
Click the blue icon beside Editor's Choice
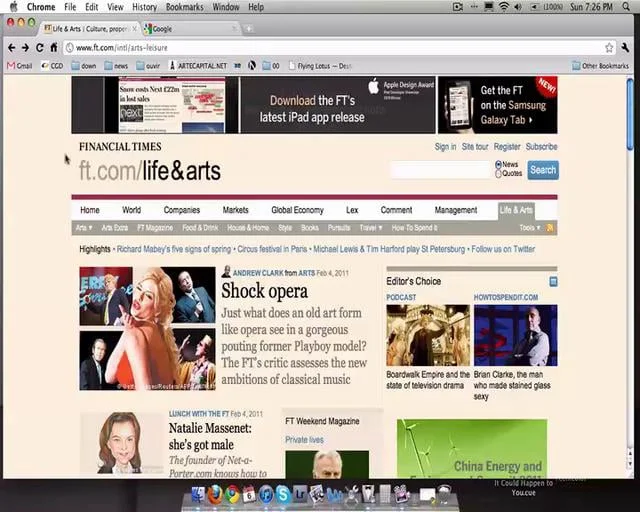click(x=553, y=281)
